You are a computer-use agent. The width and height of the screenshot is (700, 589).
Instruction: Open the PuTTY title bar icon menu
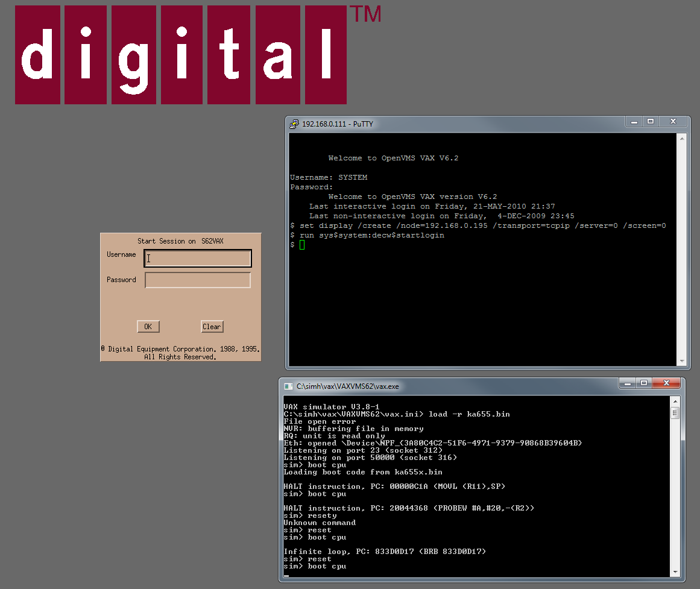coord(294,124)
